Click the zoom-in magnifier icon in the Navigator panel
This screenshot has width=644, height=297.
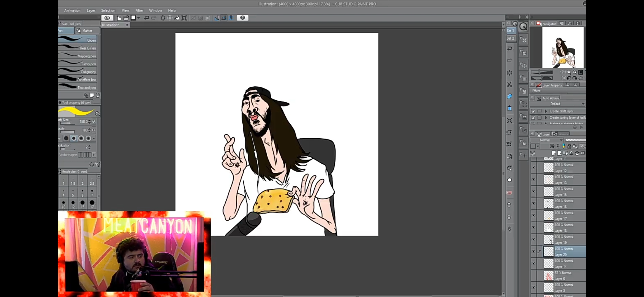tap(575, 72)
